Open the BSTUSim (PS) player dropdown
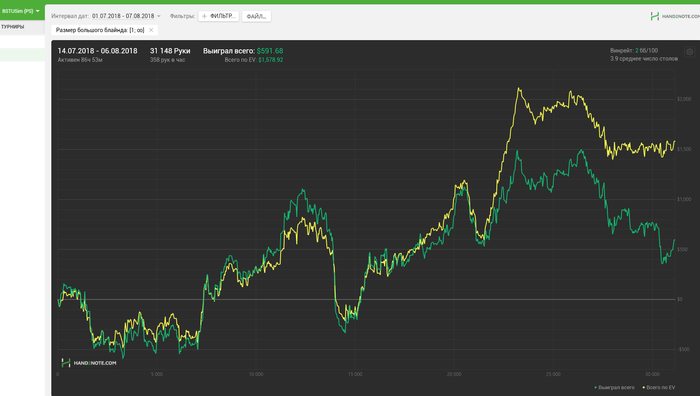Screen dimensions: 700x396 (21, 11)
